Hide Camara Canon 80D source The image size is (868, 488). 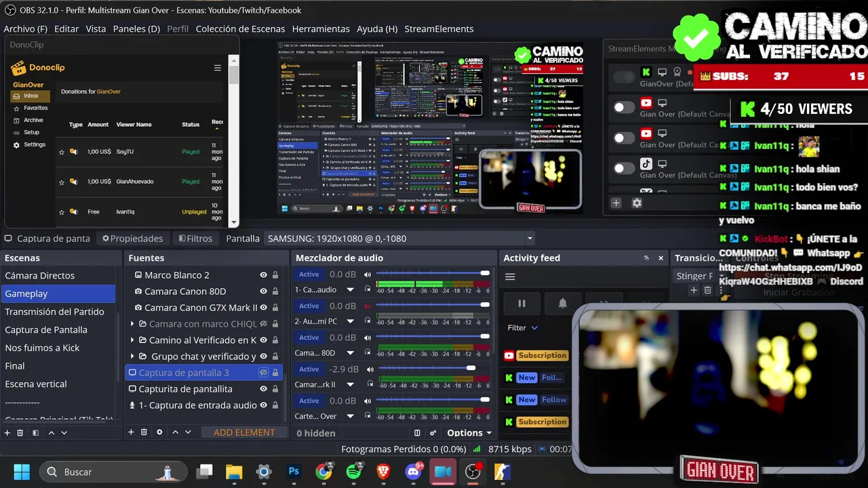(x=263, y=291)
